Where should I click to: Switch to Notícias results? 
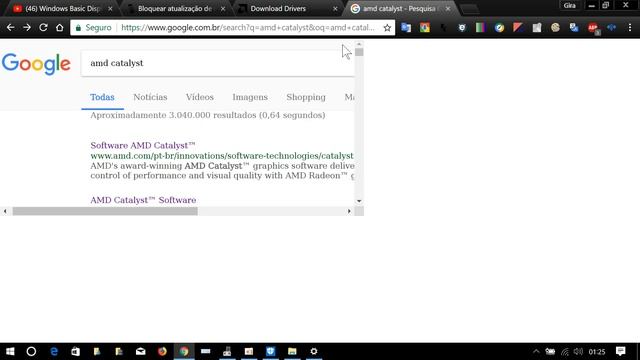pos(150,97)
